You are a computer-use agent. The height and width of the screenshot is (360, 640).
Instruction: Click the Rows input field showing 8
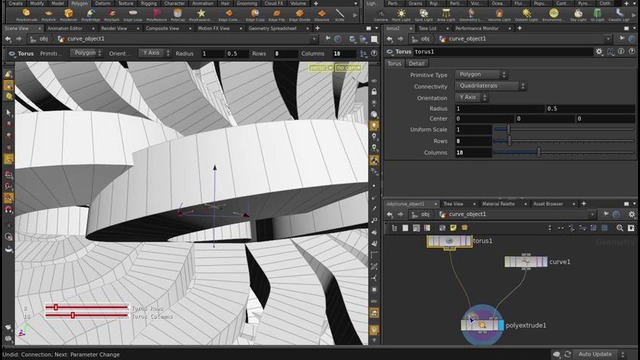click(473, 141)
